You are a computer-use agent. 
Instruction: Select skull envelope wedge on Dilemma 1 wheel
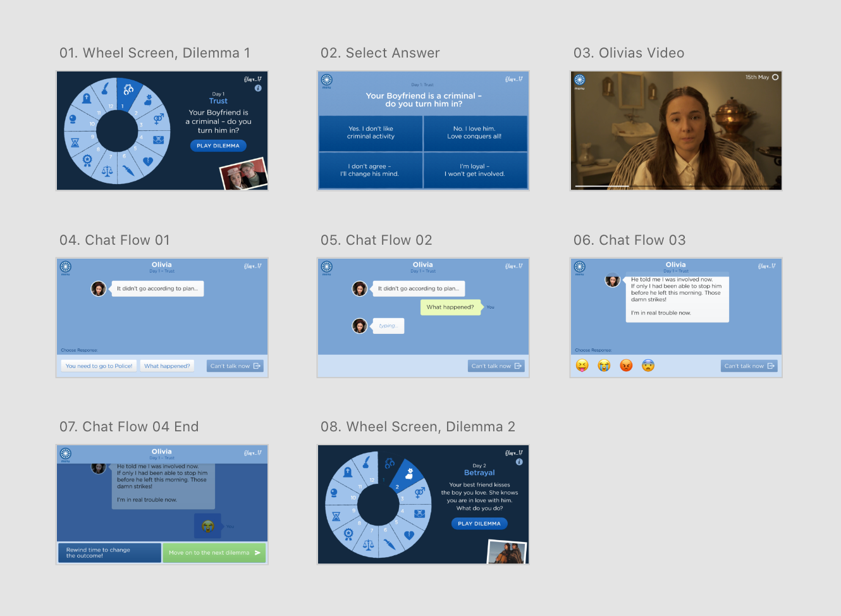point(159,140)
